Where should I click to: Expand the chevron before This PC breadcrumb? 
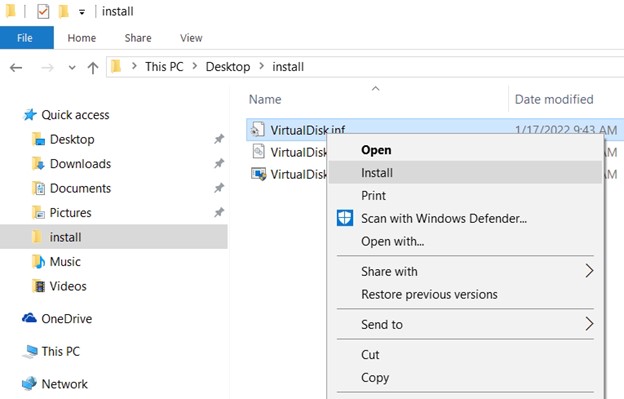click(x=134, y=66)
